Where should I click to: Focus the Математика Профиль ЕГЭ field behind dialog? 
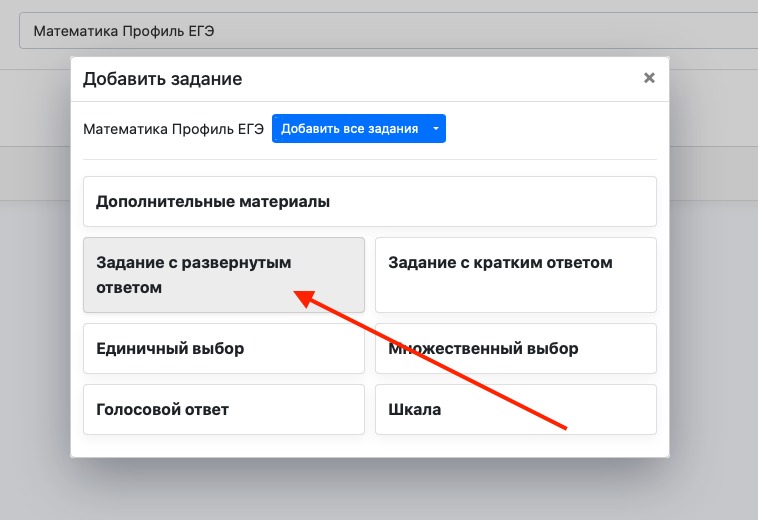(389, 31)
